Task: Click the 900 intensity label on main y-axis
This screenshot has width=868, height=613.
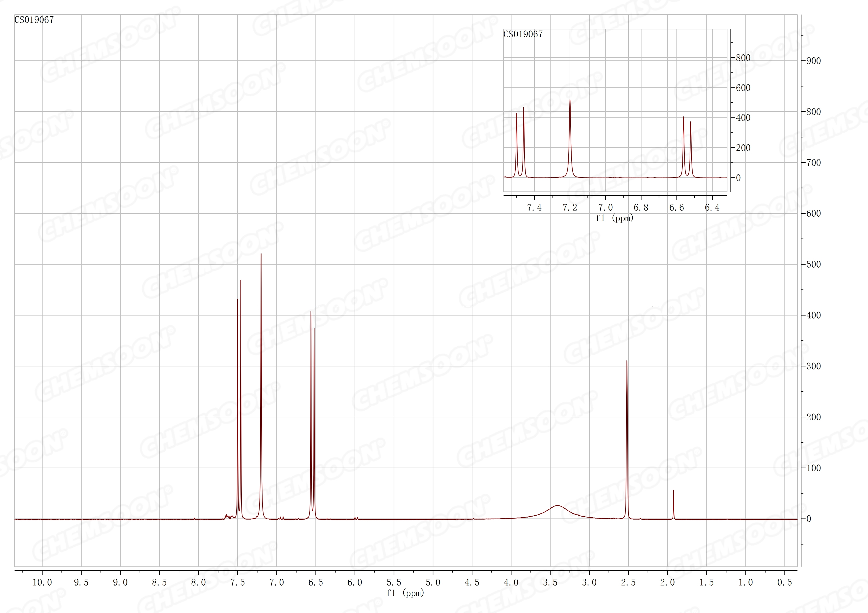Action: (814, 61)
